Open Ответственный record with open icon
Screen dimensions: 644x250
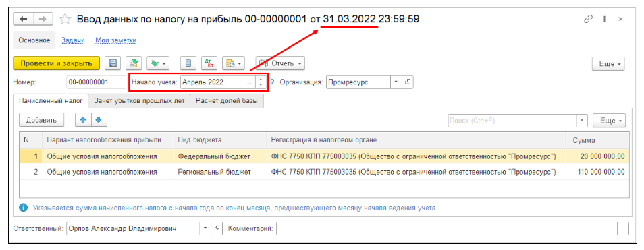(x=217, y=228)
